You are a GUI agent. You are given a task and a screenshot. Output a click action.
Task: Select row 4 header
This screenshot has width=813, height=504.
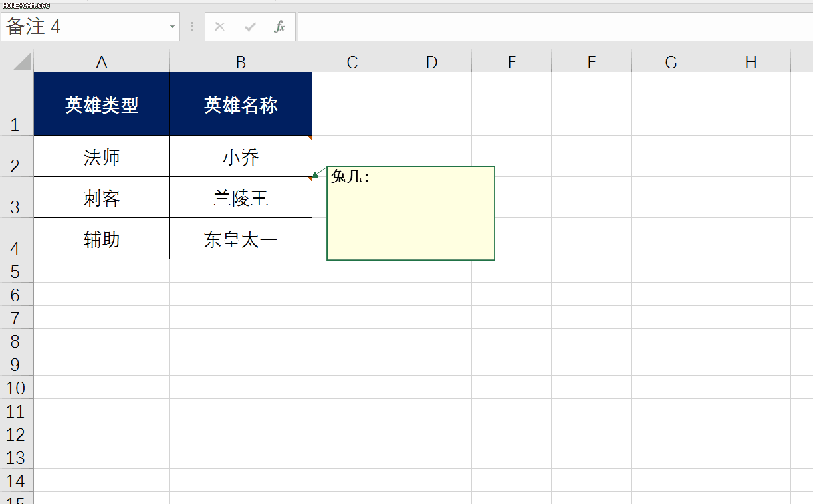click(x=17, y=239)
